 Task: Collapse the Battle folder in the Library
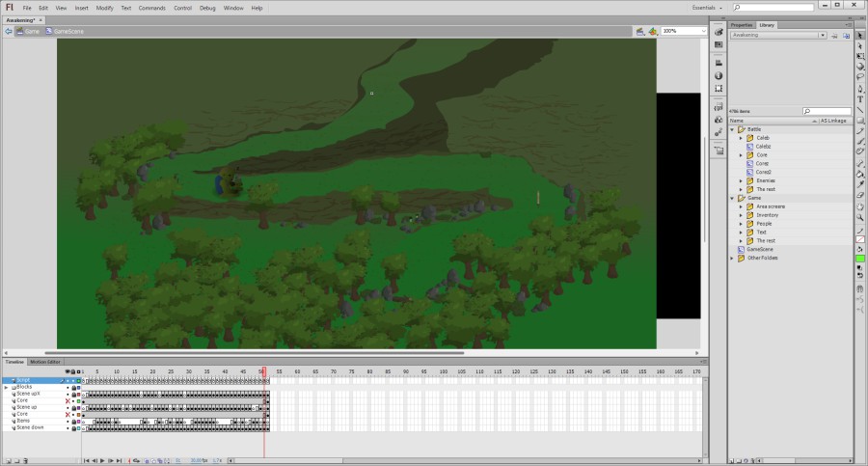(x=732, y=129)
